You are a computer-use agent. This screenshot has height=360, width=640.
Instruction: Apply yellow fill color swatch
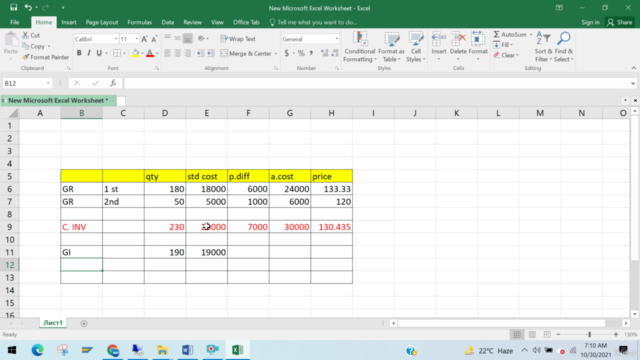[136, 53]
